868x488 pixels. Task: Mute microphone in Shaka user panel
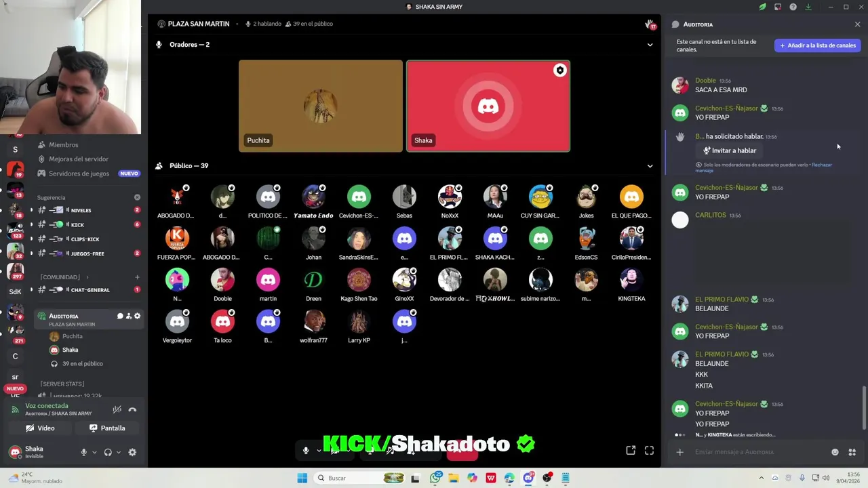(84, 452)
